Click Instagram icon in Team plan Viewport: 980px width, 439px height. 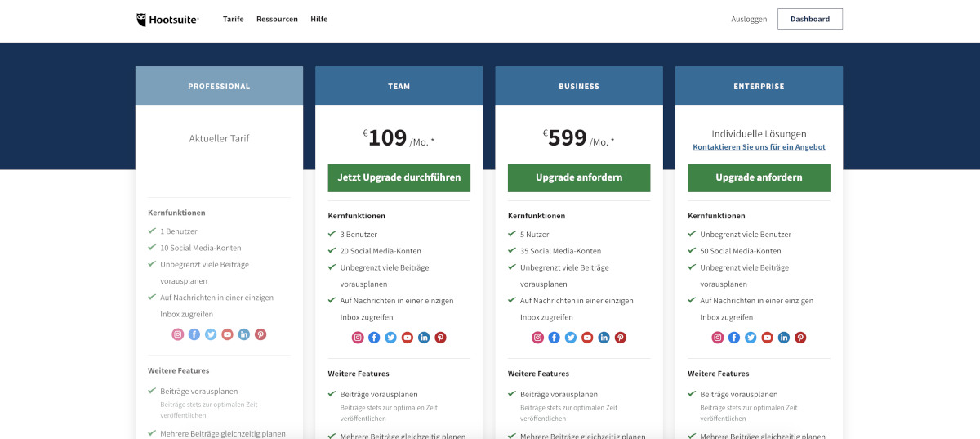358,338
